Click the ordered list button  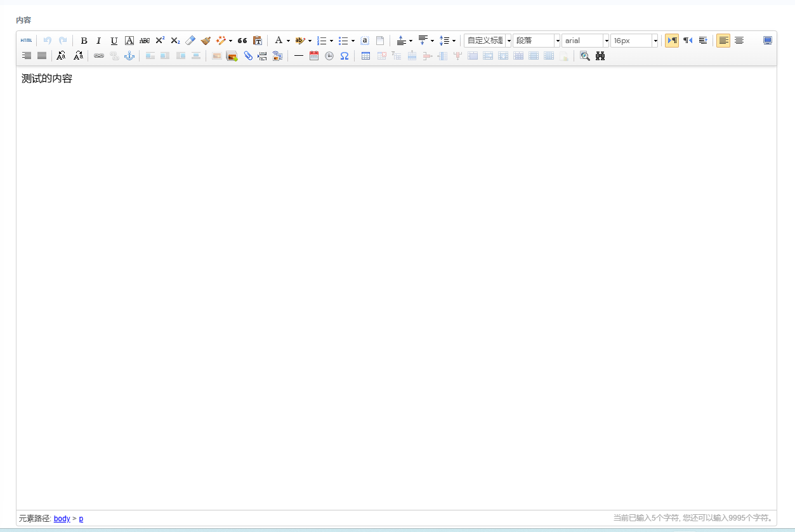[x=322, y=41]
